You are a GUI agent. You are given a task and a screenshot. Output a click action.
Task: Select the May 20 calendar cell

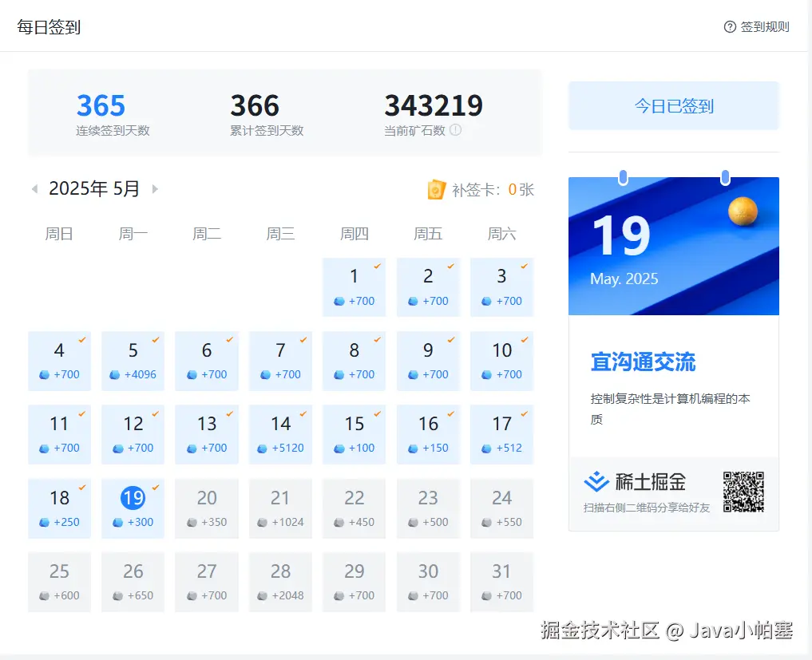[207, 508]
